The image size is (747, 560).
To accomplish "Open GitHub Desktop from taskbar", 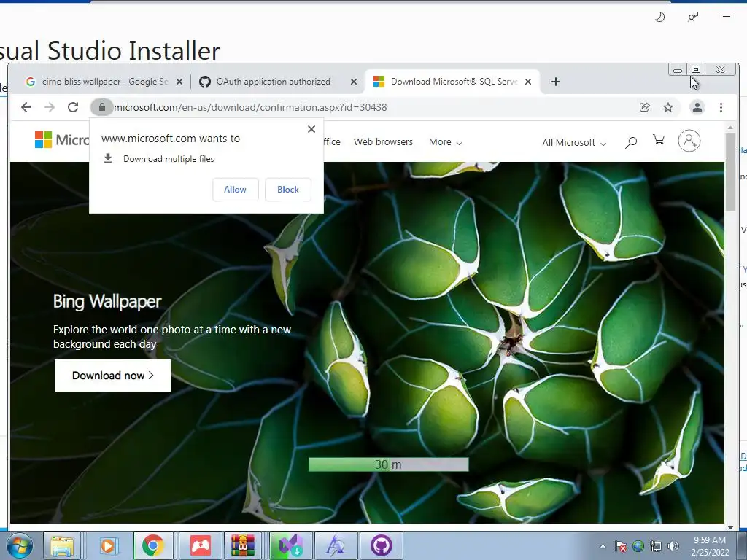I will pyautogui.click(x=381, y=545).
